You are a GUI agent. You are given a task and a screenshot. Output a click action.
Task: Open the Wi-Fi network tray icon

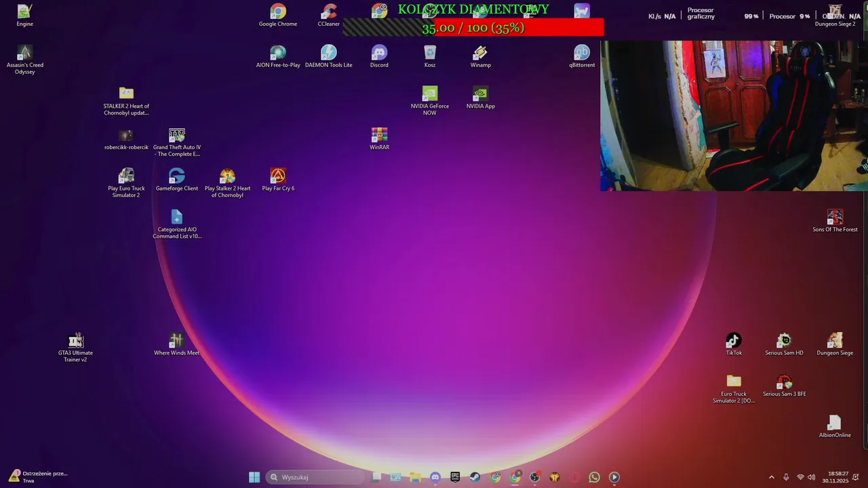click(801, 477)
